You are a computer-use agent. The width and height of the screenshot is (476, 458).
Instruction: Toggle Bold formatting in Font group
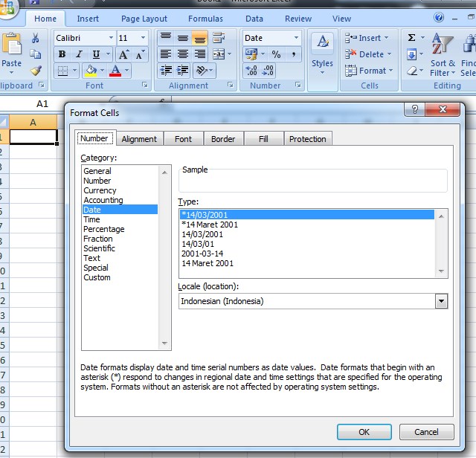click(62, 54)
